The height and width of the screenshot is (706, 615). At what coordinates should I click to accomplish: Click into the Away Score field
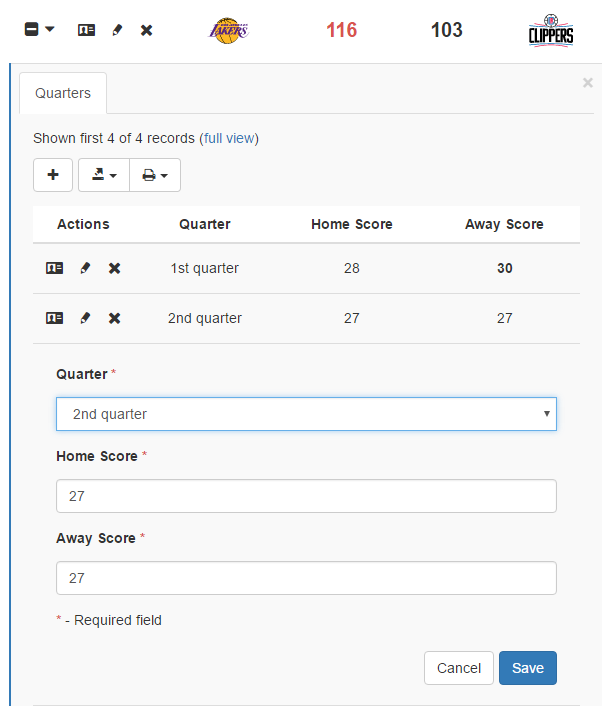[306, 578]
